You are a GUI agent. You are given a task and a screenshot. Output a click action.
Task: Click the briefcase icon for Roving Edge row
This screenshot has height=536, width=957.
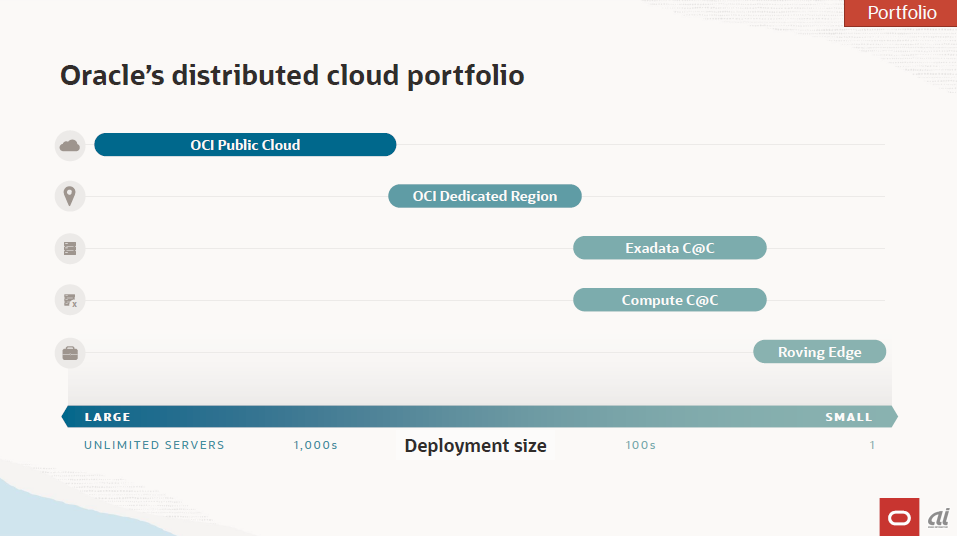coord(70,353)
